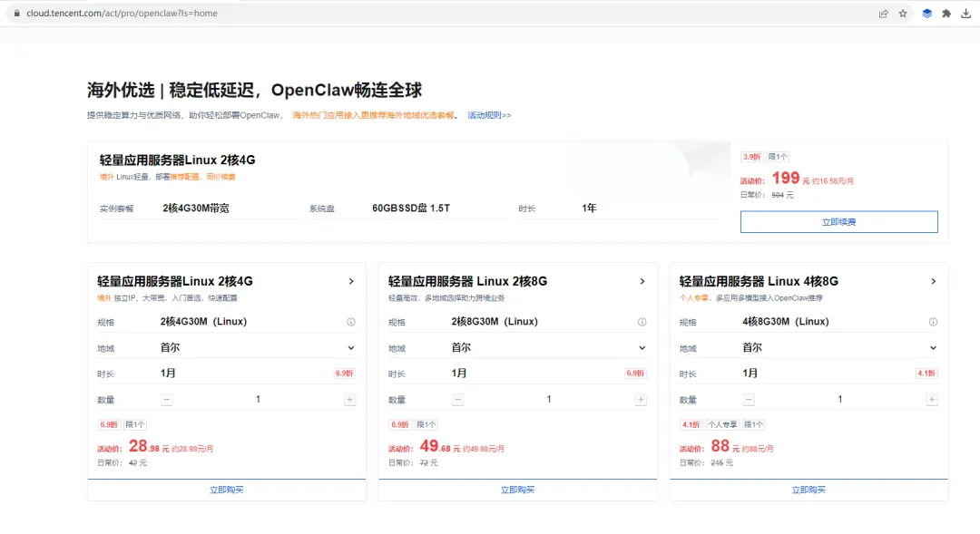The height and width of the screenshot is (534, 980).
Task: Click 立即购买 under the 49.68元 plan
Action: (x=517, y=490)
